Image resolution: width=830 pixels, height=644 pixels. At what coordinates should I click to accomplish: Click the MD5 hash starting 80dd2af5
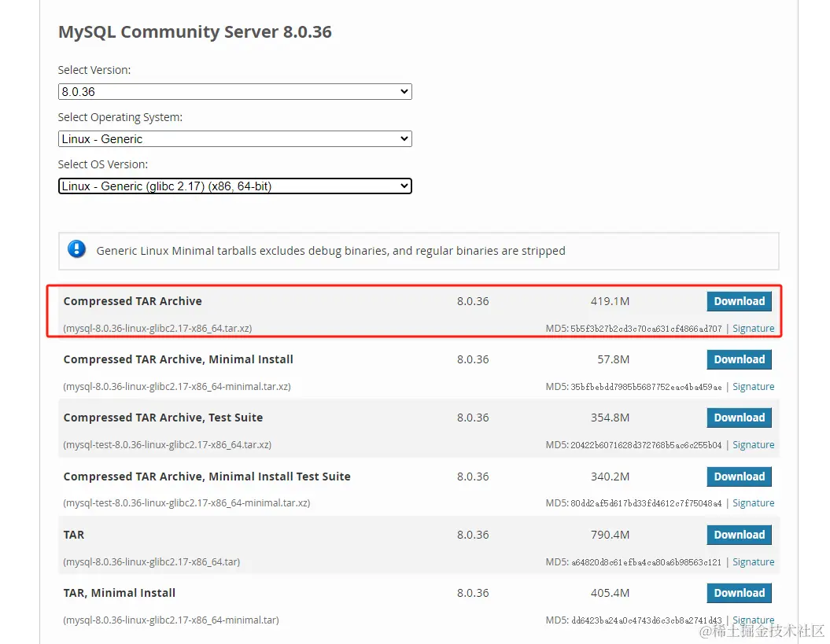point(646,503)
